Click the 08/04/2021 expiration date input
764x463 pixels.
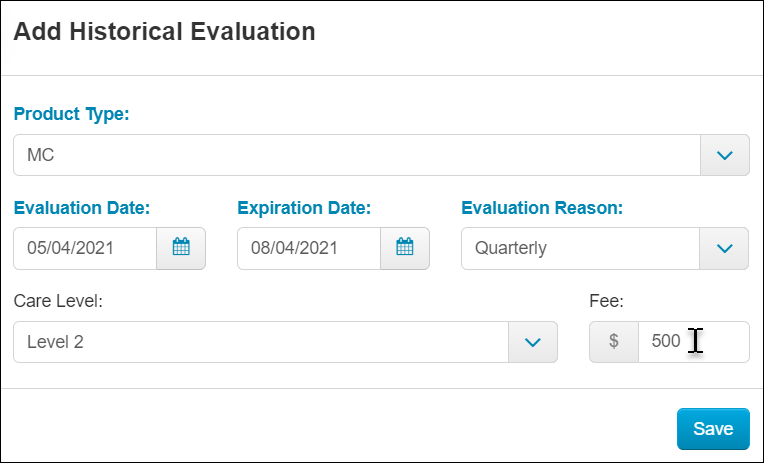[x=309, y=248]
